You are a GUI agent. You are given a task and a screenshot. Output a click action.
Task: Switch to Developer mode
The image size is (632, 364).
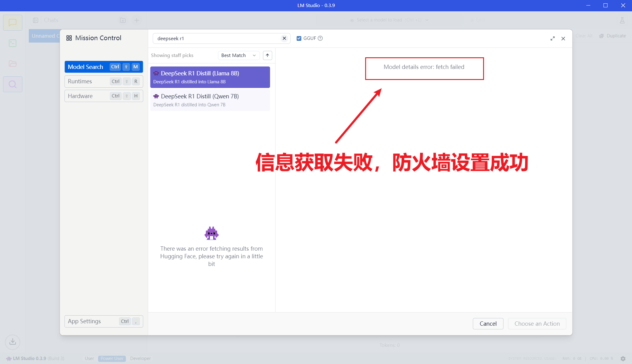(x=140, y=358)
